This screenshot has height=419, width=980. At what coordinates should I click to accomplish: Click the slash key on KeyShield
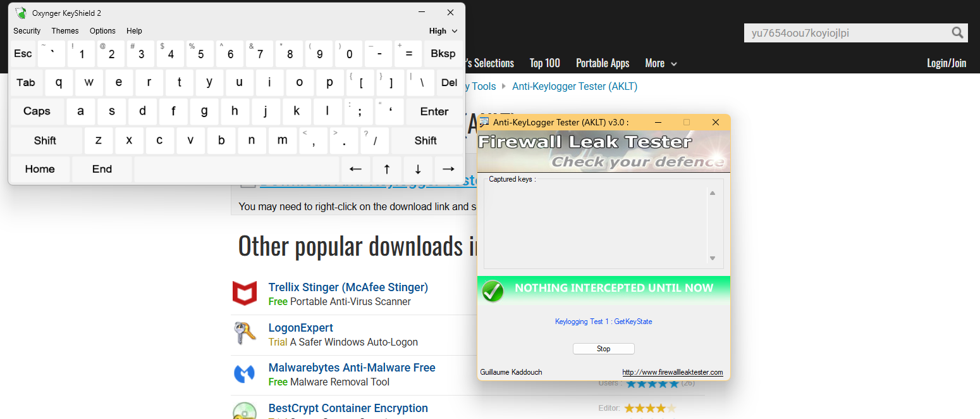coord(375,141)
